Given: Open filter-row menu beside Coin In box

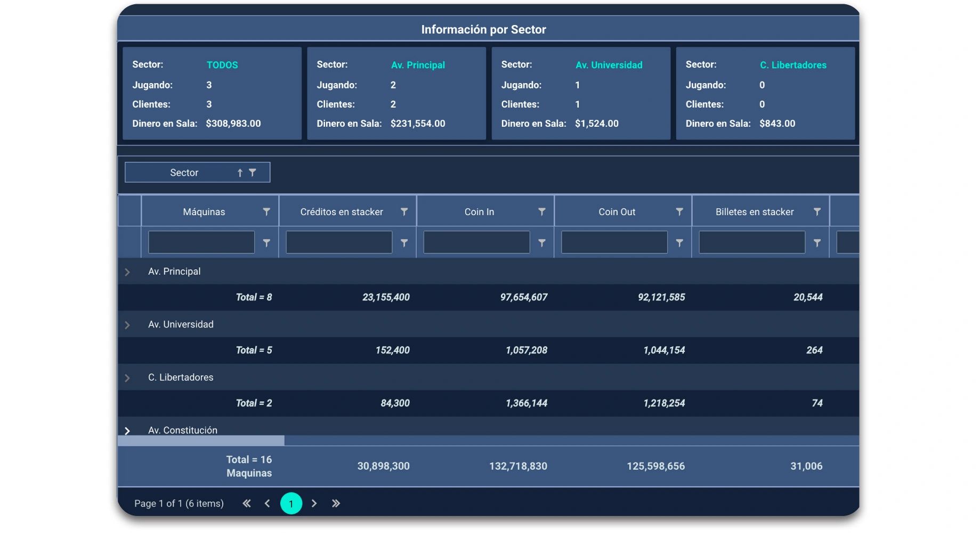Looking at the screenshot, I should (x=541, y=243).
